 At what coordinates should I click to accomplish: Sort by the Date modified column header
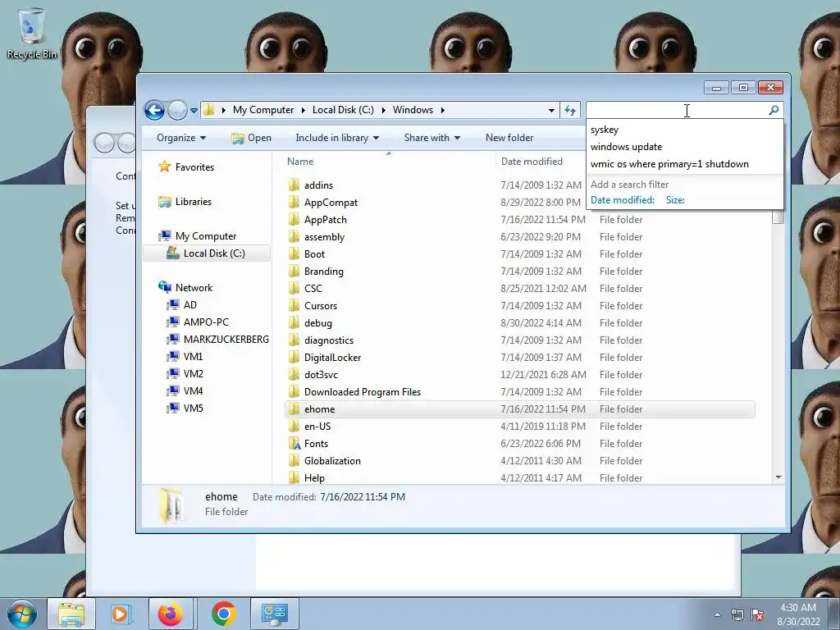click(x=532, y=162)
